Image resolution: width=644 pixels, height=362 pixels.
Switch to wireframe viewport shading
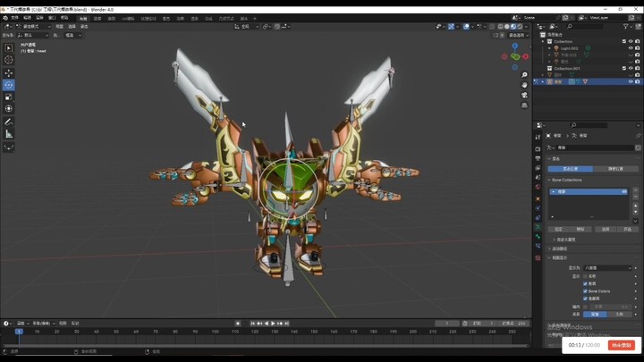[x=501, y=26]
